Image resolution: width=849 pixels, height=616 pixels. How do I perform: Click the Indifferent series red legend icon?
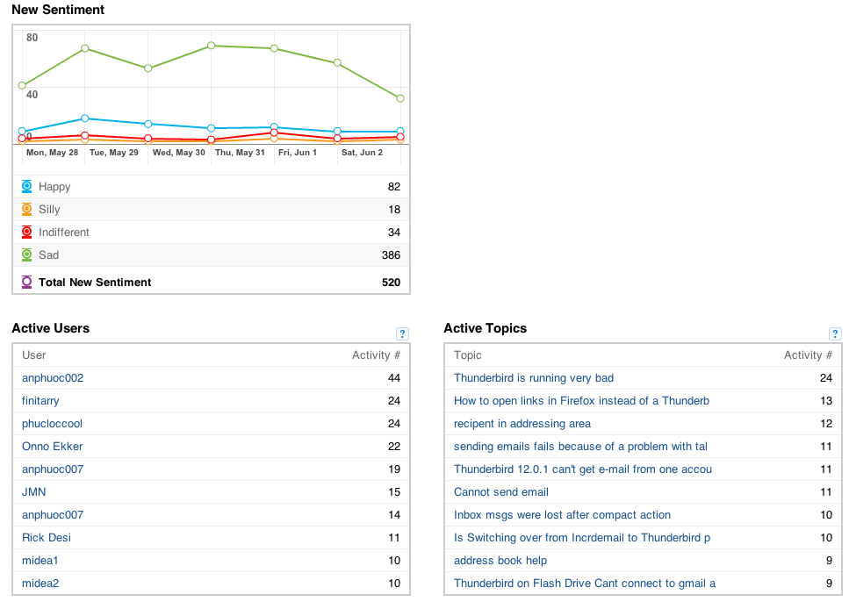pyautogui.click(x=26, y=233)
